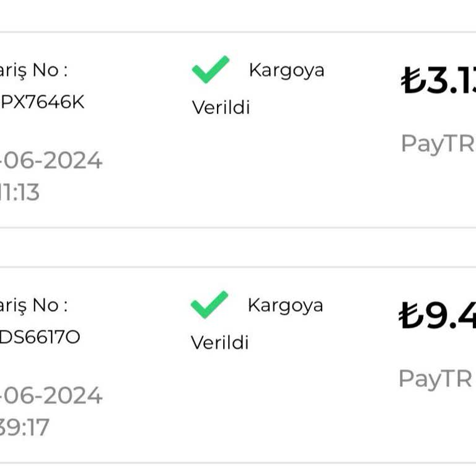Click the 06-2024 date in PX7646K order
This screenshot has height=476, width=476.
tap(52, 161)
